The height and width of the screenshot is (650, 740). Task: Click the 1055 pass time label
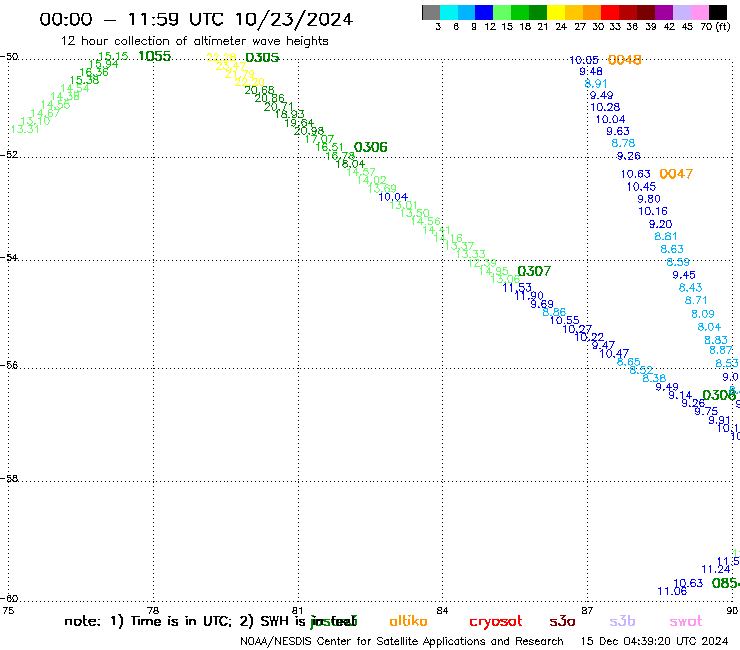(x=155, y=56)
